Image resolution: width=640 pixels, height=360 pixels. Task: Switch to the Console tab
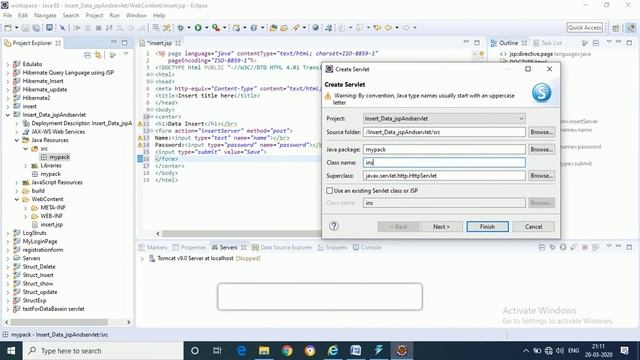(367, 247)
